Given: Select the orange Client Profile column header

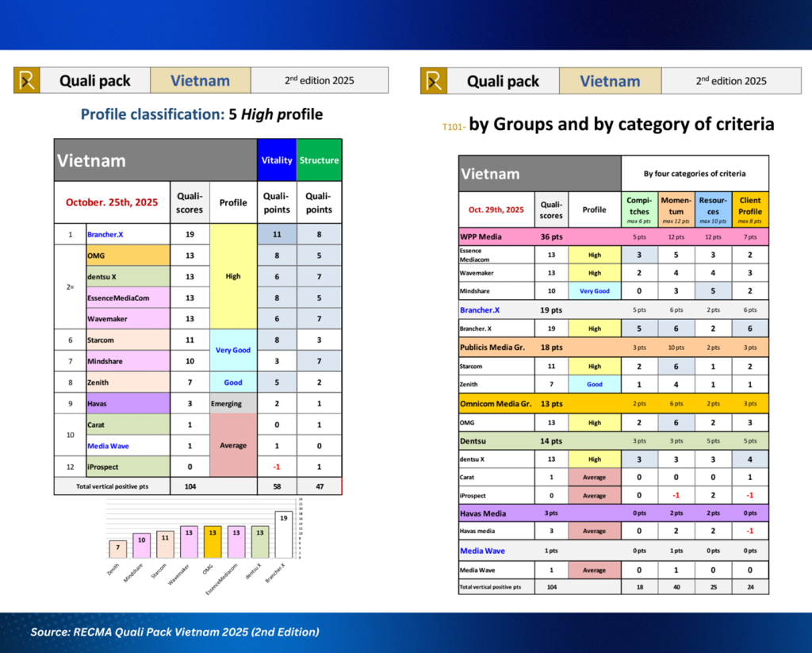Looking at the screenshot, I should (x=749, y=209).
